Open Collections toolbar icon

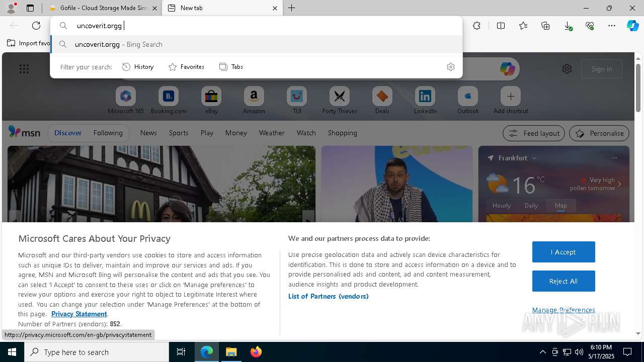coord(545,26)
